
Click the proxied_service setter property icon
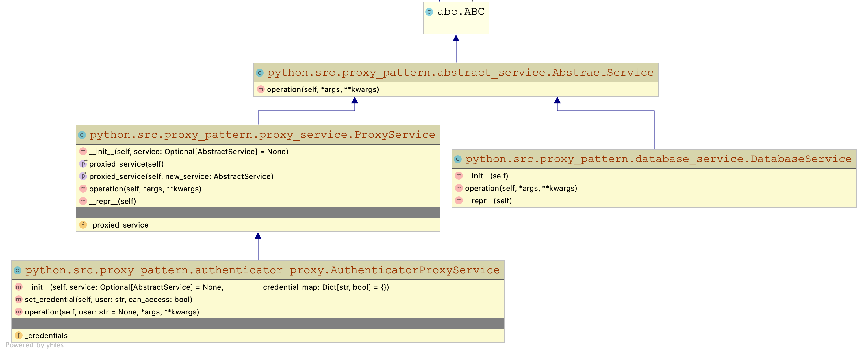coord(83,176)
